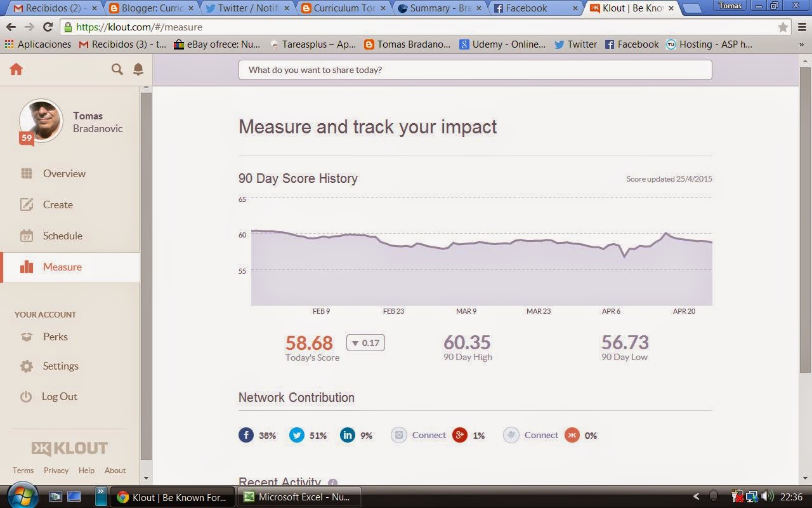Select the 59 score badge on the avatar
Viewport: 812px width, 508px height.
tap(27, 138)
